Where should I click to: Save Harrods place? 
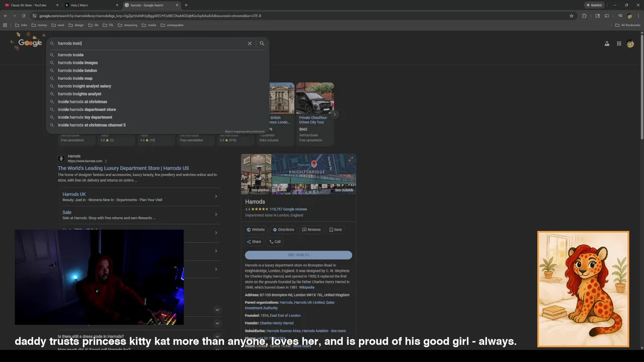pyautogui.click(x=336, y=229)
